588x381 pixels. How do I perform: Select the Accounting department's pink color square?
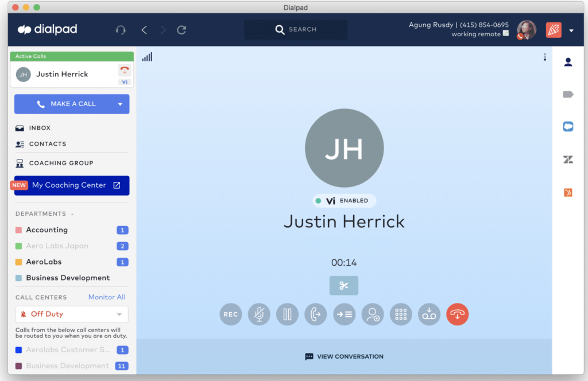pos(19,230)
